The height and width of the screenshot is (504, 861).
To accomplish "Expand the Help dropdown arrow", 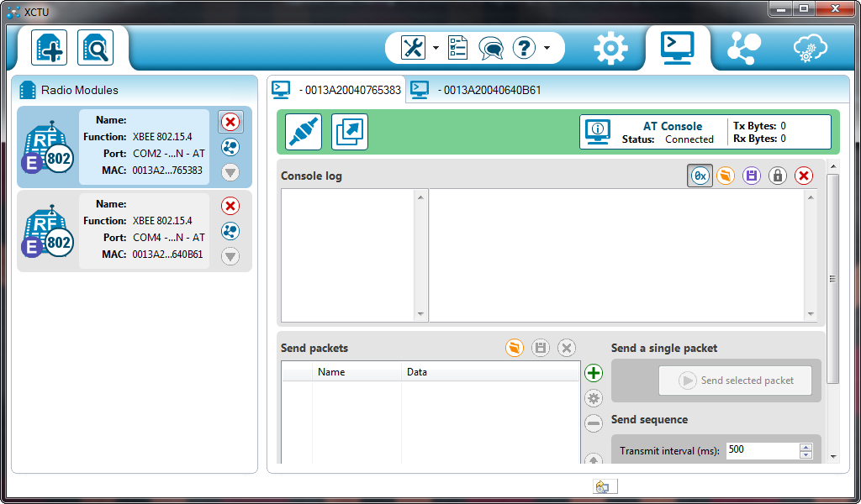I will coord(547,48).
